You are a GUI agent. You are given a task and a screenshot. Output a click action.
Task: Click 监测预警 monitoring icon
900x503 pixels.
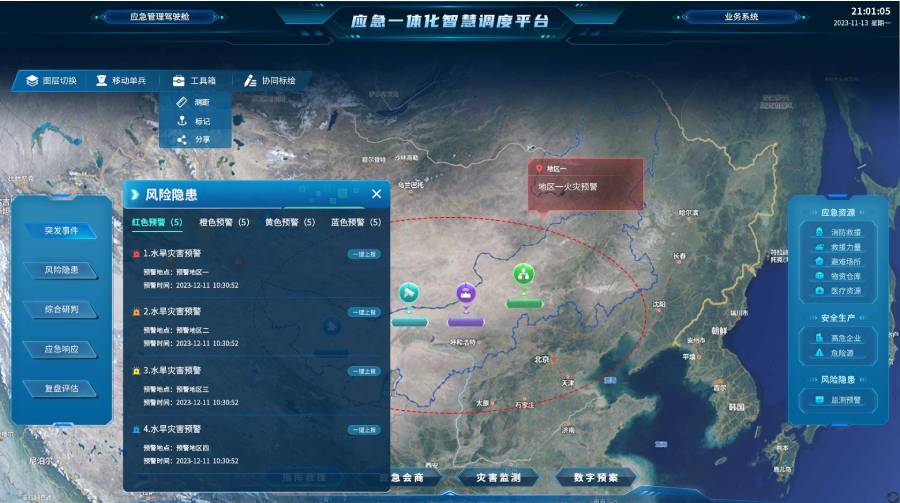820,400
